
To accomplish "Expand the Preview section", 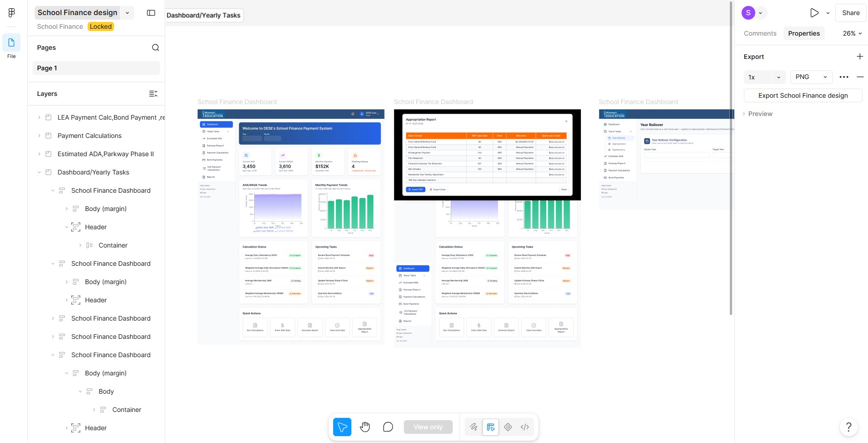I will [744, 114].
